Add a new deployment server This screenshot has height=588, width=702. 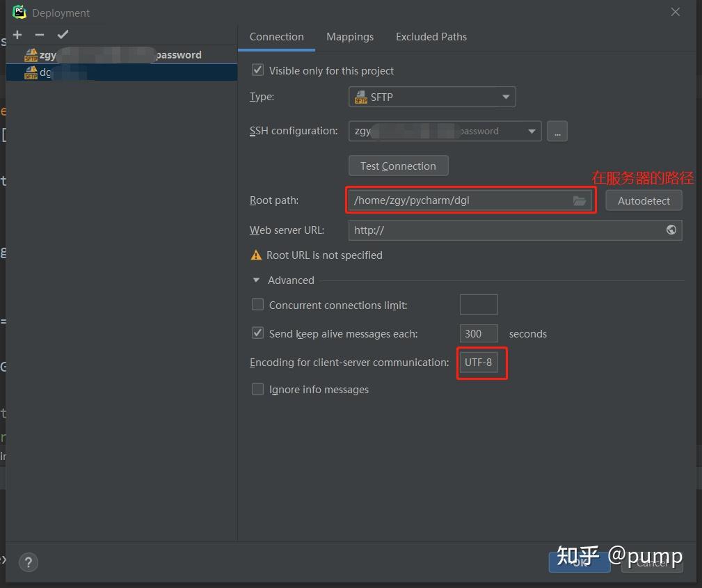pyautogui.click(x=17, y=34)
